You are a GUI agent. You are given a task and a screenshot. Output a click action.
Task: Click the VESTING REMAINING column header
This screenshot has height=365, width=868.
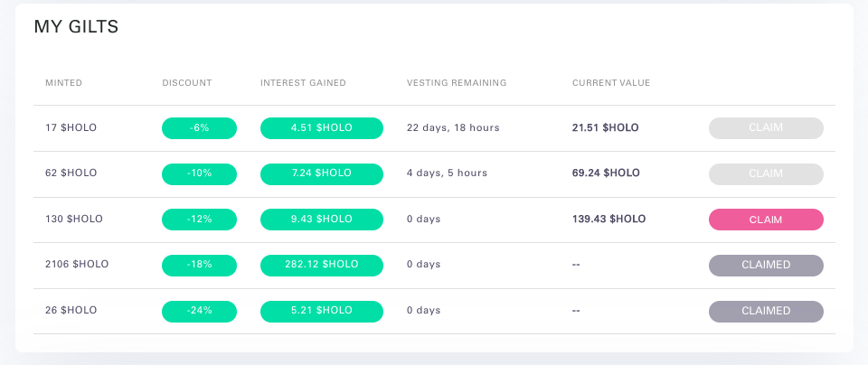(x=456, y=83)
